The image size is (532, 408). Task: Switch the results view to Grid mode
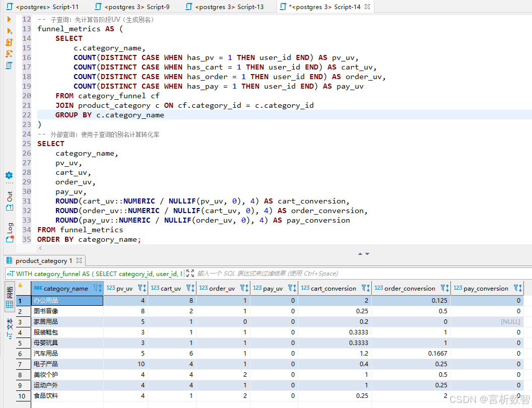(10, 297)
